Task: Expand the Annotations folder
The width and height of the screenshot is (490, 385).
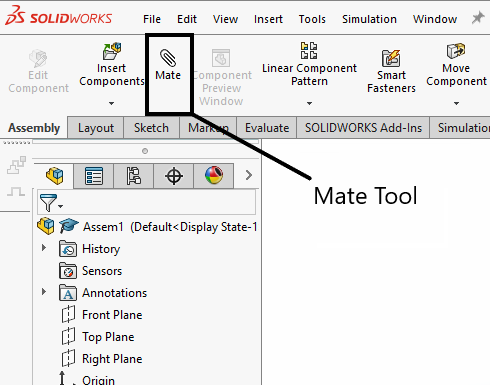Action: click(44, 292)
